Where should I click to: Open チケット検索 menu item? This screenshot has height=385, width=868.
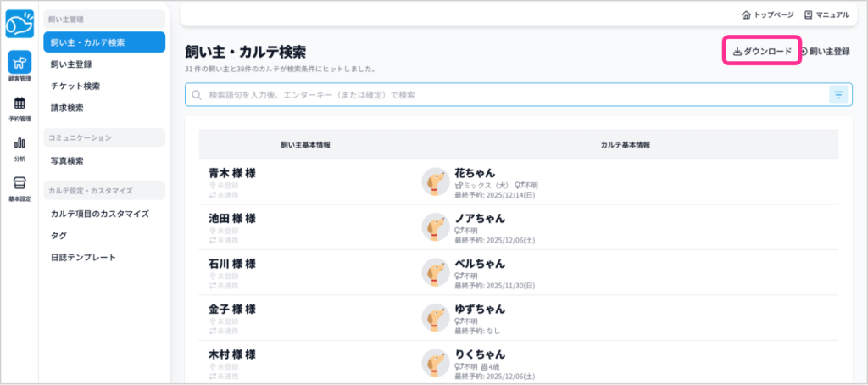click(75, 86)
